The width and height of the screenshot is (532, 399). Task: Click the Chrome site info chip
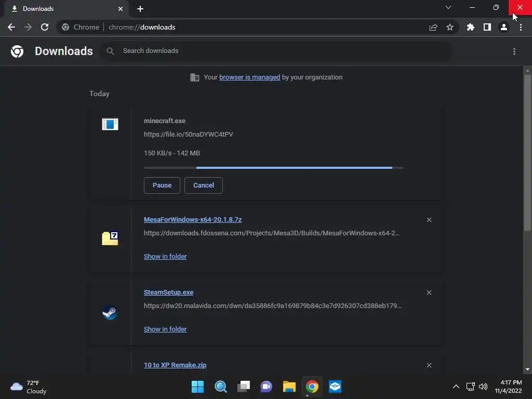click(x=81, y=27)
